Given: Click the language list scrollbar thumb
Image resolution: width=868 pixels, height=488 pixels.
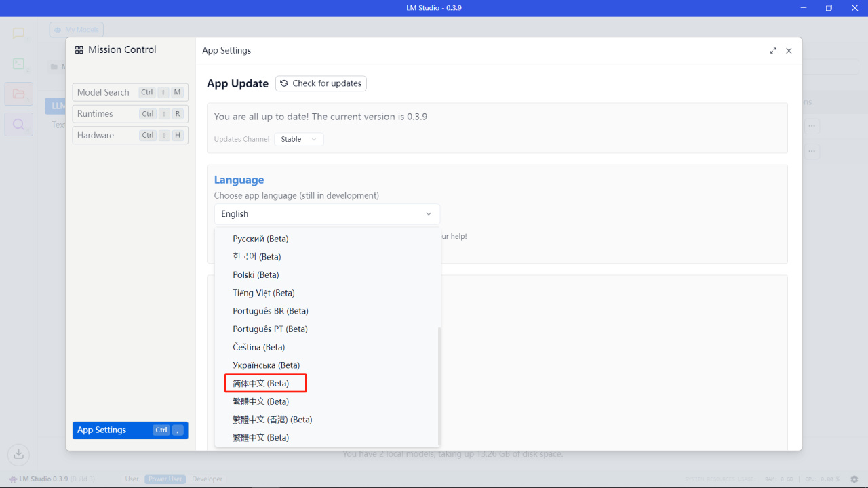Looking at the screenshot, I should pos(439,386).
